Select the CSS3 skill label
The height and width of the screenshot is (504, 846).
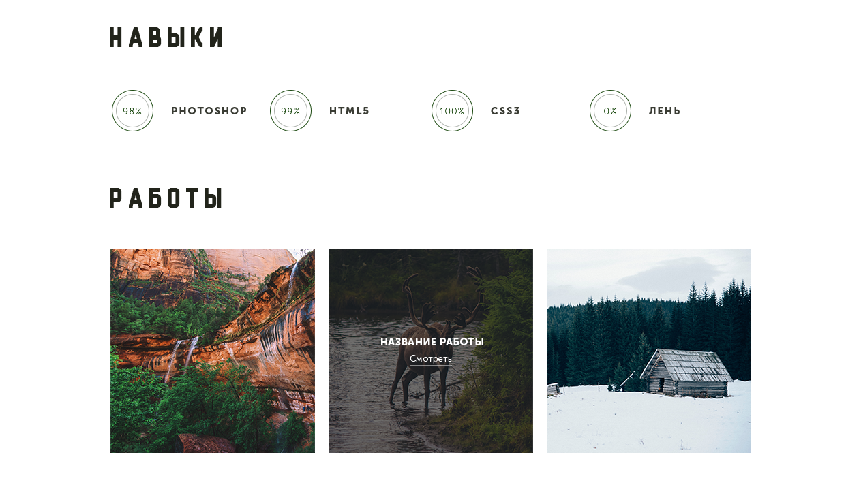pyautogui.click(x=506, y=111)
